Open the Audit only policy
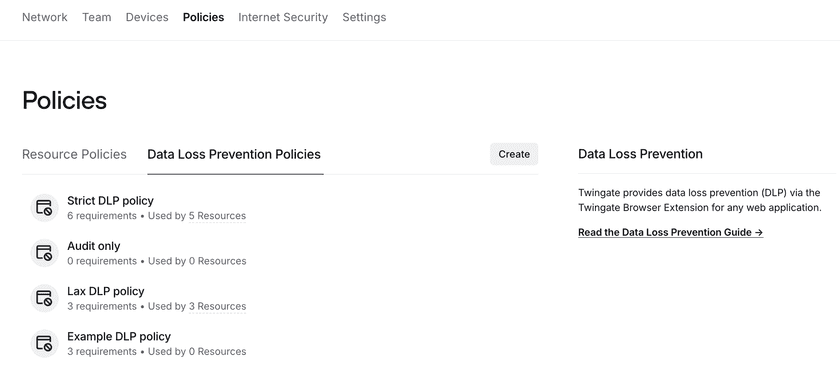This screenshot has height=376, width=840. pyautogui.click(x=94, y=246)
